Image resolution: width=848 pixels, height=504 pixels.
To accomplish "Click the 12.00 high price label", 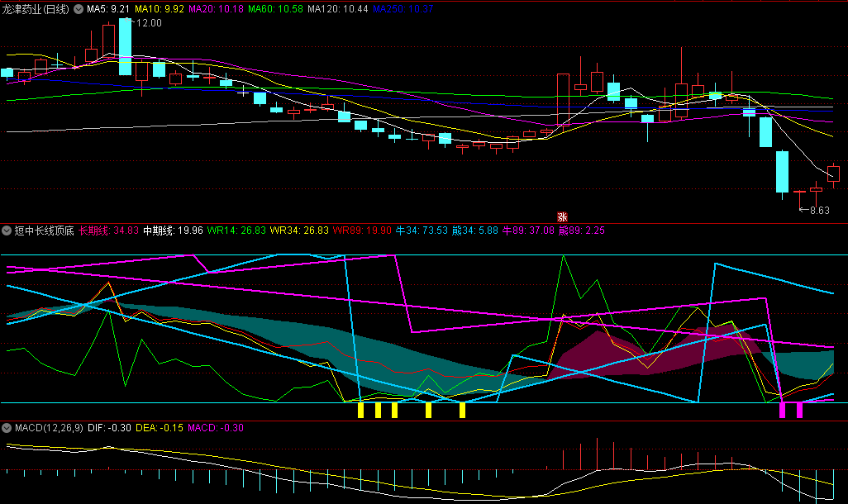I will tap(149, 23).
